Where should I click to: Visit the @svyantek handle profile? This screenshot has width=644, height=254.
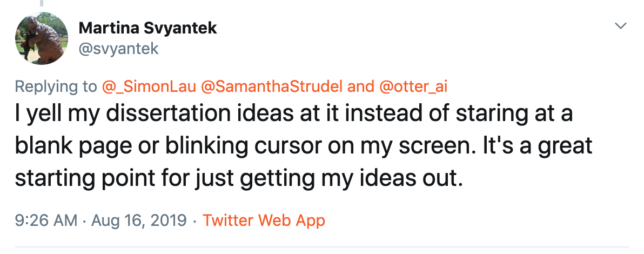click(x=119, y=49)
